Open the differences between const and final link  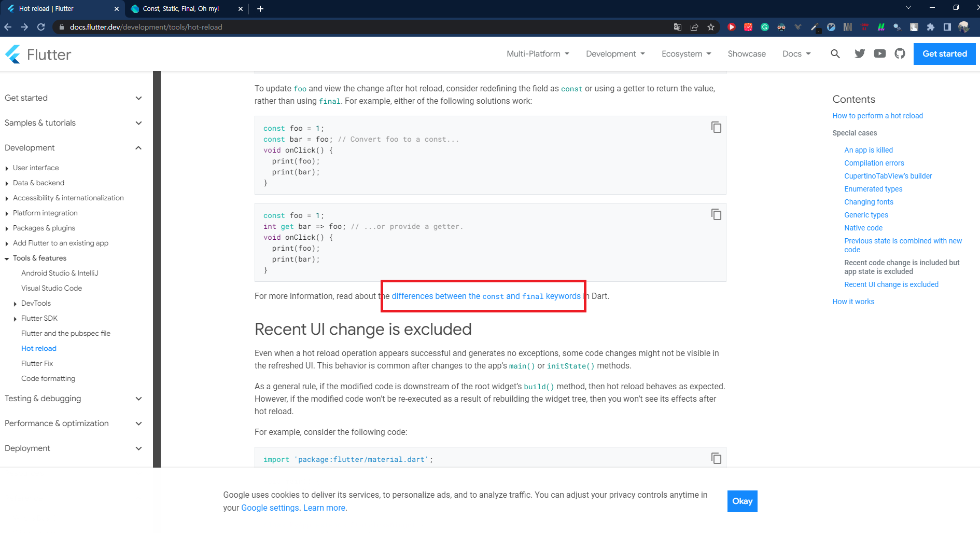486,296
